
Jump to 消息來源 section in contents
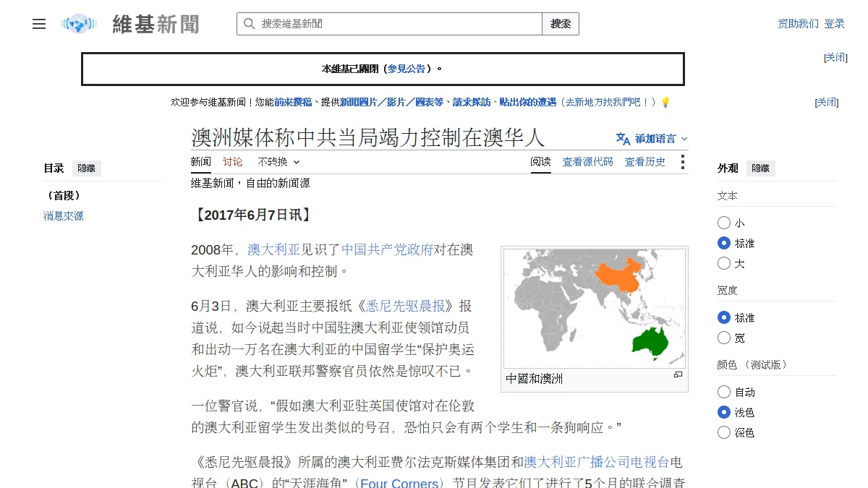click(64, 216)
